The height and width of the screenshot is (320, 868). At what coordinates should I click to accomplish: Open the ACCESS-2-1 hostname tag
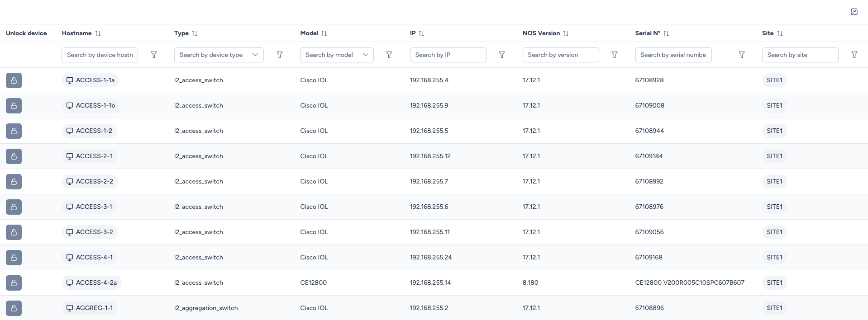point(90,156)
